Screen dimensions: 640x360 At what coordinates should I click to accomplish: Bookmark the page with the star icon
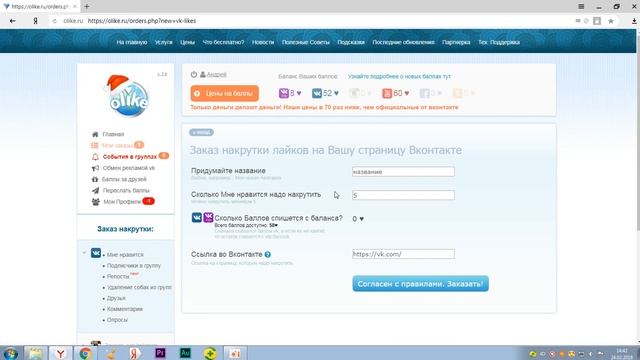[x=611, y=21]
